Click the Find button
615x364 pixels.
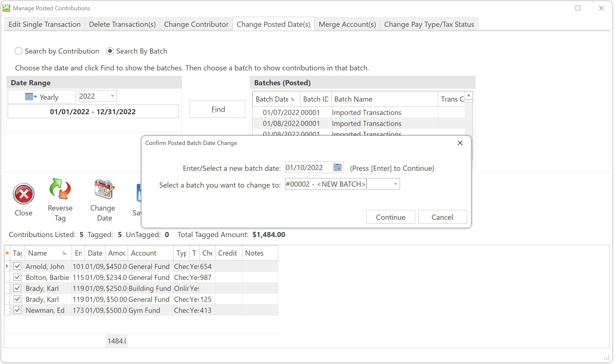[x=217, y=109]
